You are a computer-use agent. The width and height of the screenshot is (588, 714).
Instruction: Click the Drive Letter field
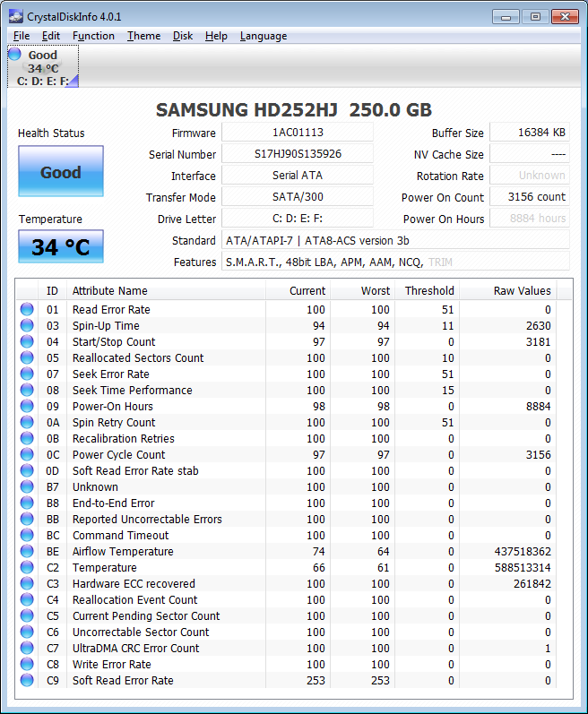point(298,218)
